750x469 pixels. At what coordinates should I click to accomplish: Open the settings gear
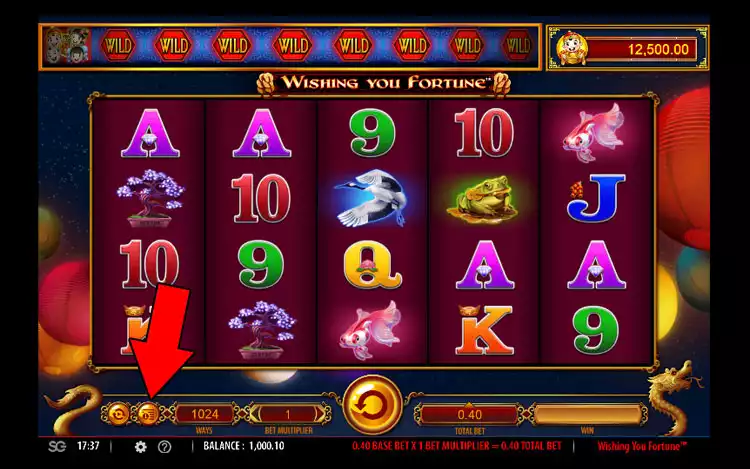(x=141, y=447)
